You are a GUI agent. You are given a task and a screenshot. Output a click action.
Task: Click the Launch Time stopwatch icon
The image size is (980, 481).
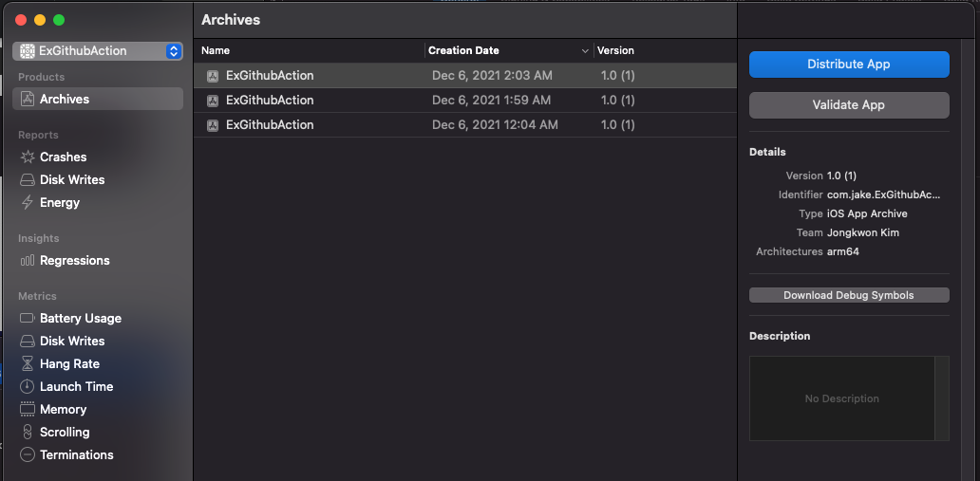point(27,386)
